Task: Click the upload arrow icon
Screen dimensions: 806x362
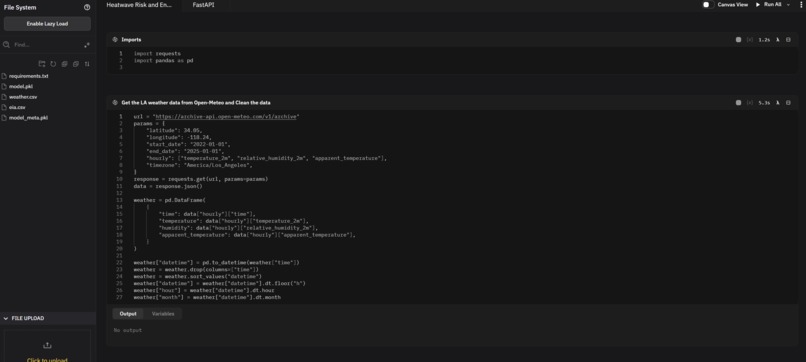Action: point(47,345)
